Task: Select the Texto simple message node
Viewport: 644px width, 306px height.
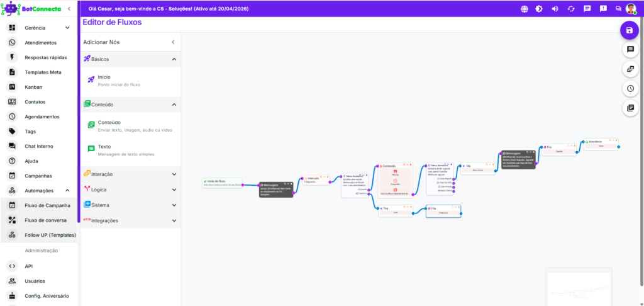Action: pos(104,147)
